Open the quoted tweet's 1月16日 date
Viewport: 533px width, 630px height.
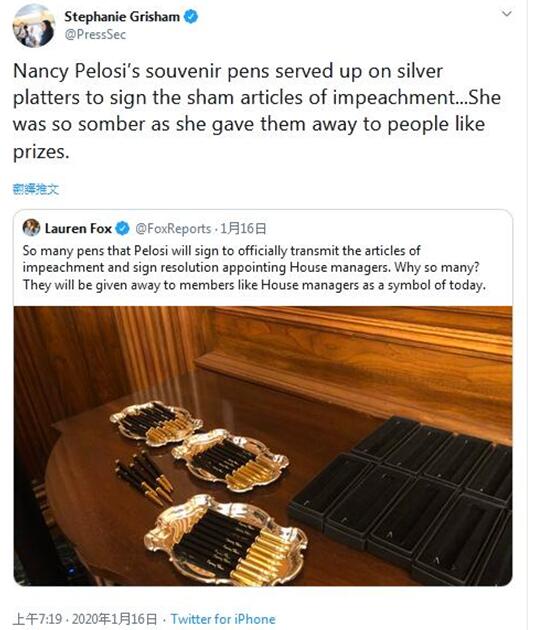[x=243, y=229]
